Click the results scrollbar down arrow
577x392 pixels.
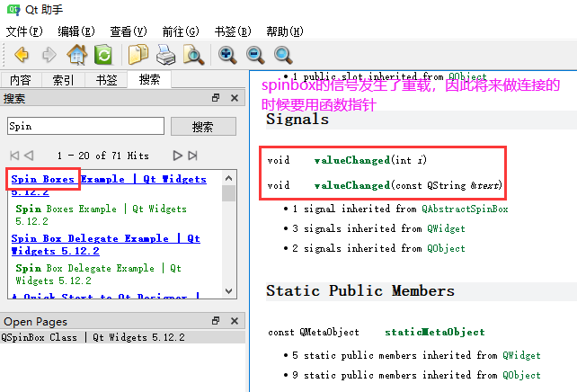(x=228, y=291)
